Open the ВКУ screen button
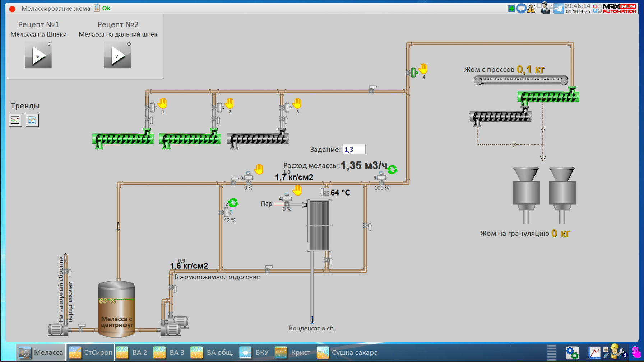 [x=254, y=353]
